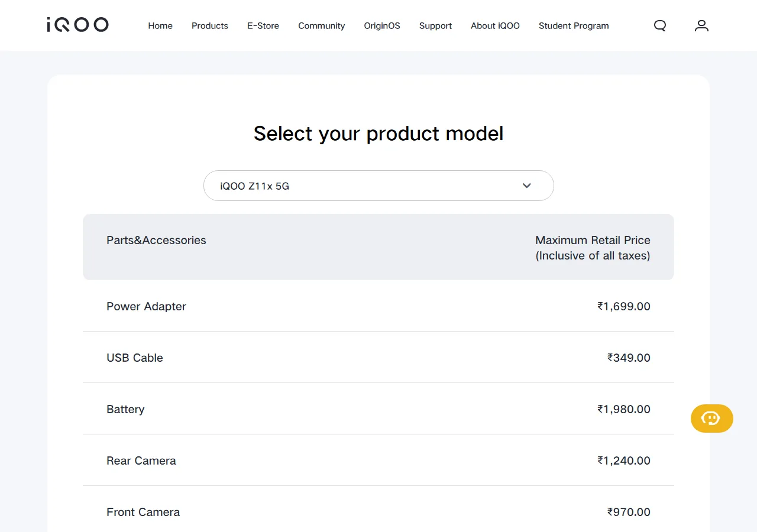Open the OriginOS menu item

382,25
